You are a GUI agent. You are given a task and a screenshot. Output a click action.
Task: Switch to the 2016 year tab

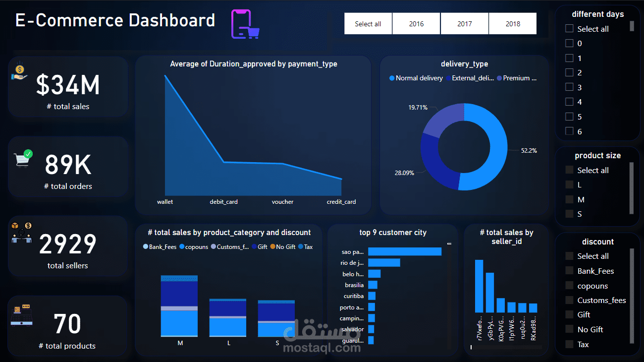pos(416,23)
